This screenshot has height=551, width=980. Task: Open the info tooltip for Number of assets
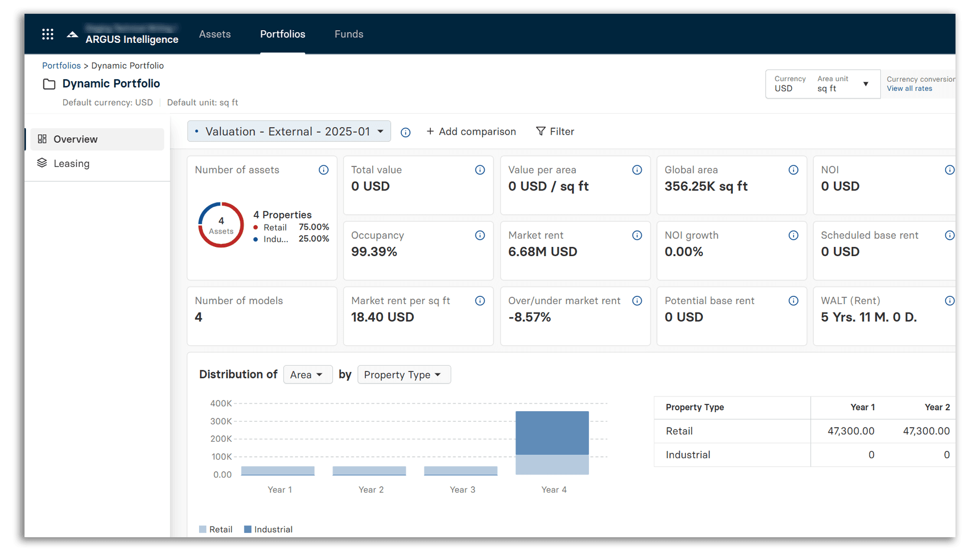(x=323, y=170)
